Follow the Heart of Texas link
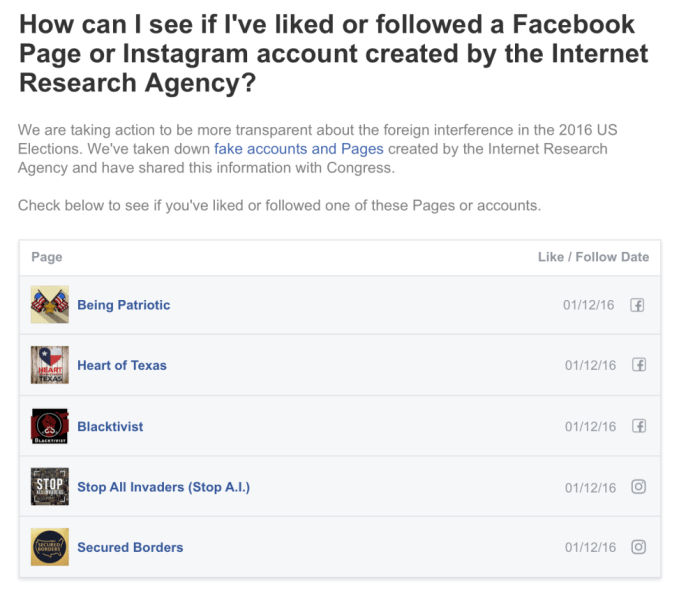 (122, 365)
